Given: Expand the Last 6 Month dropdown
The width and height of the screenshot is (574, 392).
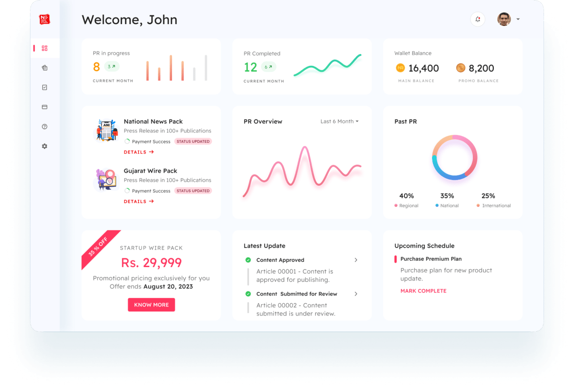Looking at the screenshot, I should 339,121.
